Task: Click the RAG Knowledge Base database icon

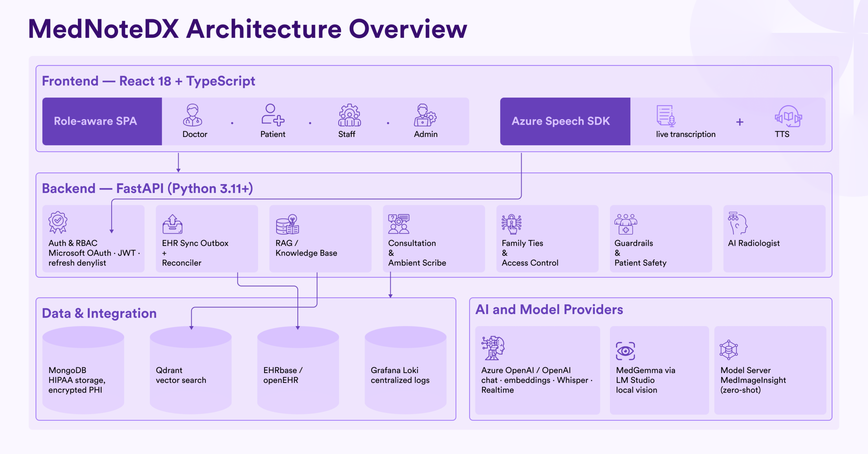Action: pos(288,224)
